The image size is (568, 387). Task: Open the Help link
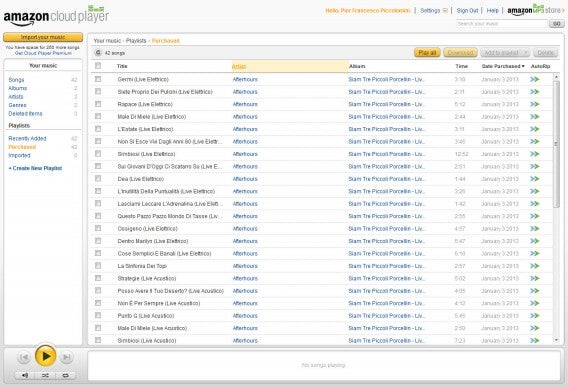[x=492, y=11]
